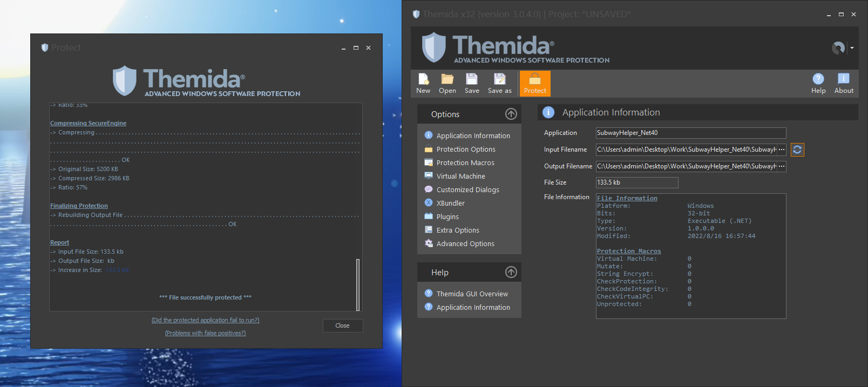Screen dimensions: 868x387
Task: Click the 'Protection Macros' heading in the info box
Action: 629,251
